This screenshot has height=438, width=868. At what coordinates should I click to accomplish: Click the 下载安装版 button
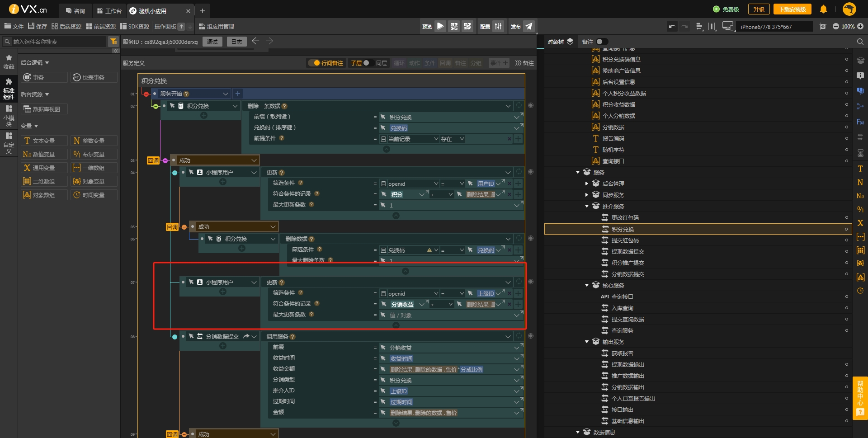click(793, 9)
